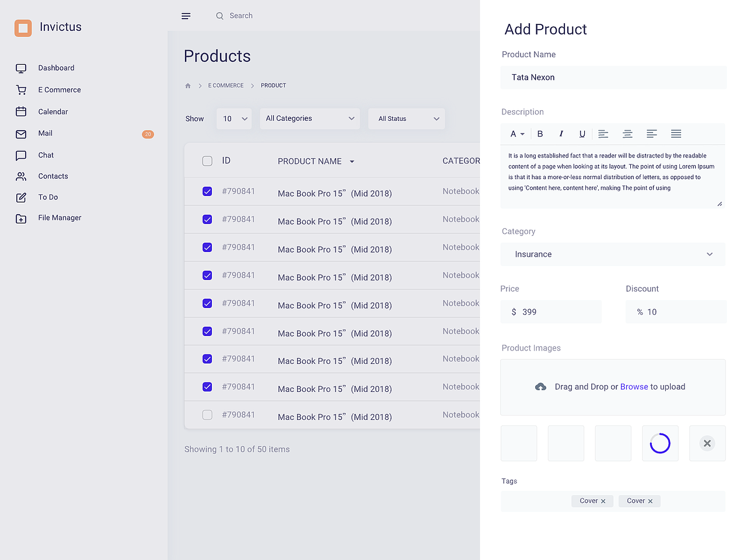
Task: Click the uploading image progress thumbnail
Action: point(660,443)
